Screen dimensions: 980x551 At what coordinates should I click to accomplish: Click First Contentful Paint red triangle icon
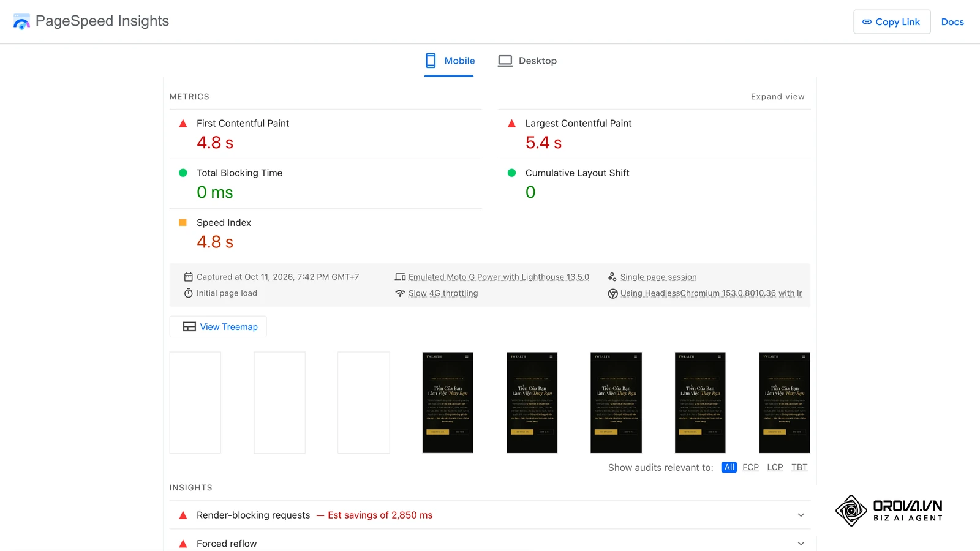pyautogui.click(x=183, y=123)
